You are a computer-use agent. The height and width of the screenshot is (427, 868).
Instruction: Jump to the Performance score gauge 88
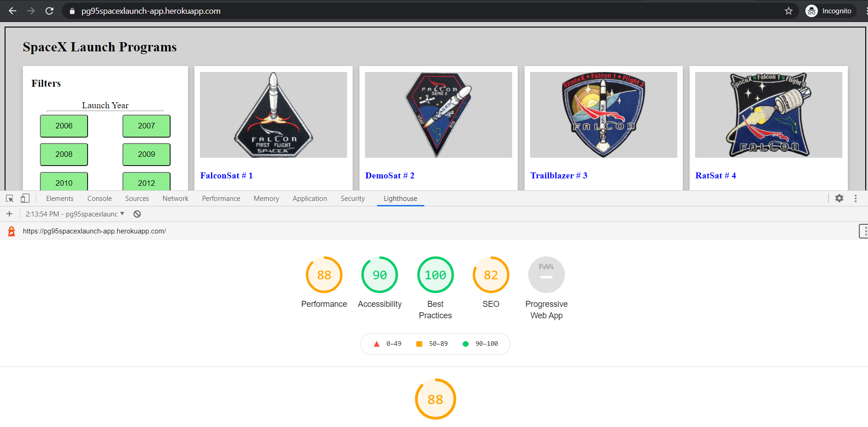click(324, 275)
